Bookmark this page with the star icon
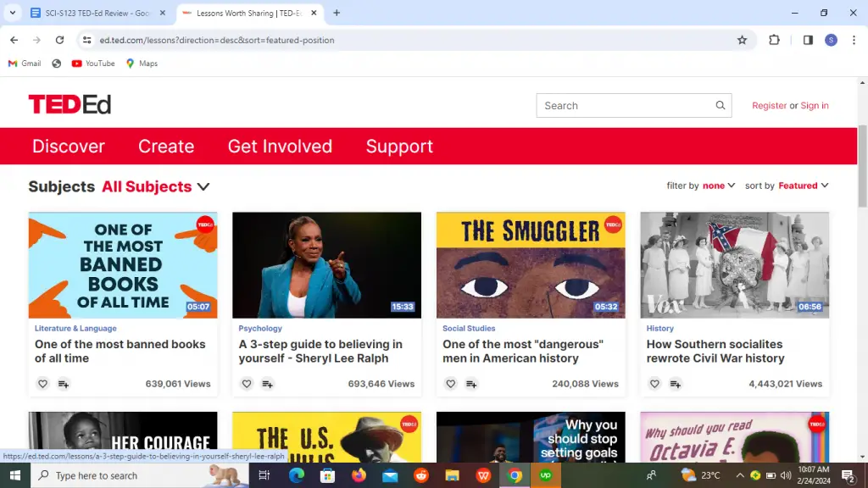Screen dimensions: 868x488 tap(742, 40)
